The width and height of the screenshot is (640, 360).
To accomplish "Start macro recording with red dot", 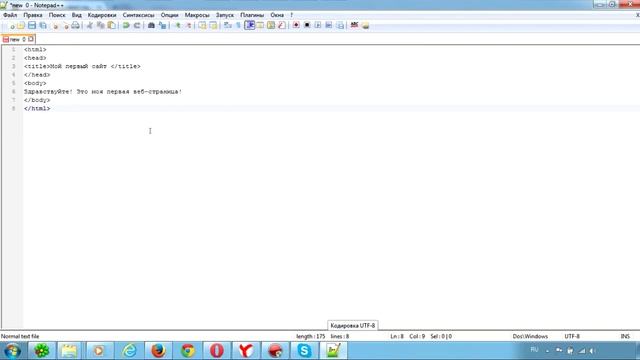I will coord(296,25).
